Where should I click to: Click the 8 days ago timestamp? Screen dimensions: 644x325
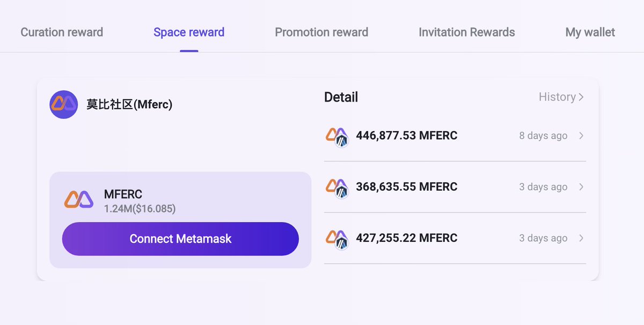click(x=543, y=136)
